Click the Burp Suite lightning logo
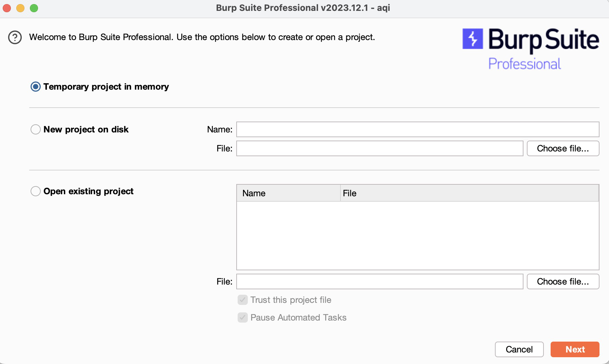Image resolution: width=609 pixels, height=364 pixels. click(473, 39)
